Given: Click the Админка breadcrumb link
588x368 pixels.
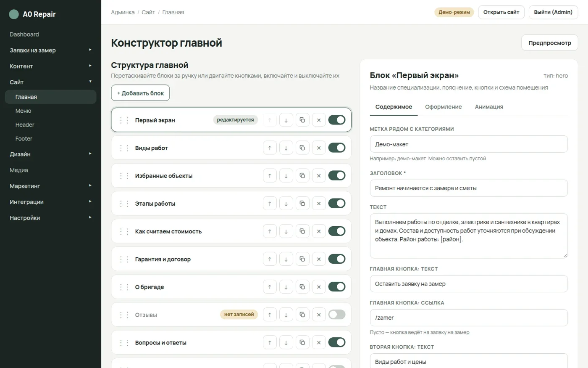Looking at the screenshot, I should pos(123,12).
